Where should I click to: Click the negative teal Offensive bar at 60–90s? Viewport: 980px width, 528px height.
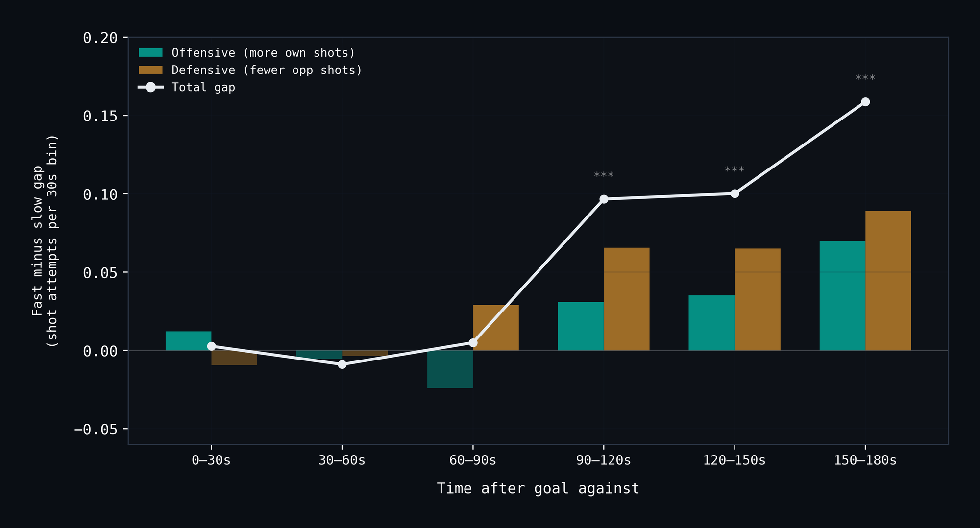[450, 369]
